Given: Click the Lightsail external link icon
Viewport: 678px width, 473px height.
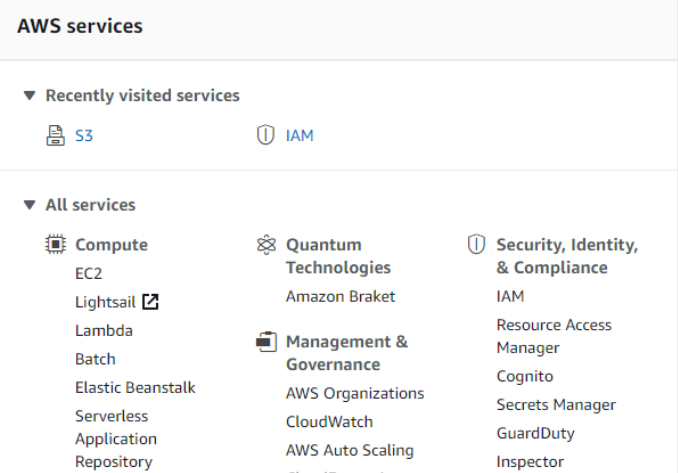Looking at the screenshot, I should tap(150, 301).
